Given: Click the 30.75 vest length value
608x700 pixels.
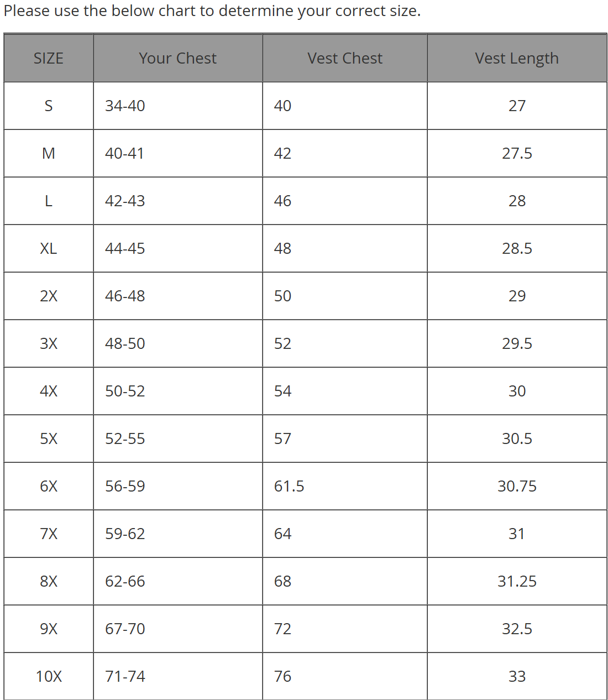Looking at the screenshot, I should (517, 486).
